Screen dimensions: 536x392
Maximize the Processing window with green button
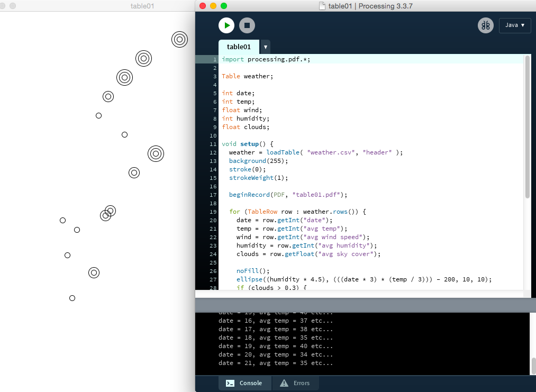[x=224, y=6]
